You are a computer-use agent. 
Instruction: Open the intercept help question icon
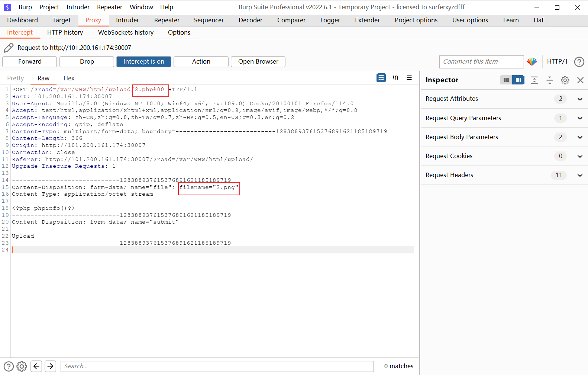[579, 62]
